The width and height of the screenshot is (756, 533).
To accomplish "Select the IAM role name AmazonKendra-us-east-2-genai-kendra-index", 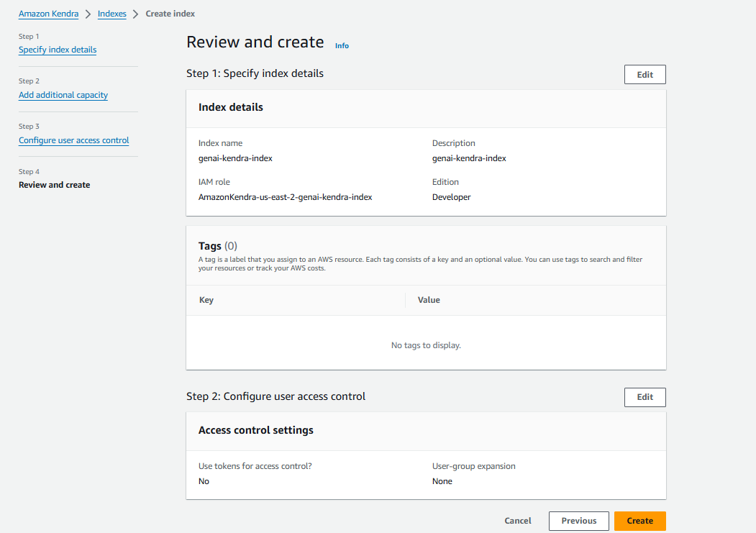I will pyautogui.click(x=285, y=196).
